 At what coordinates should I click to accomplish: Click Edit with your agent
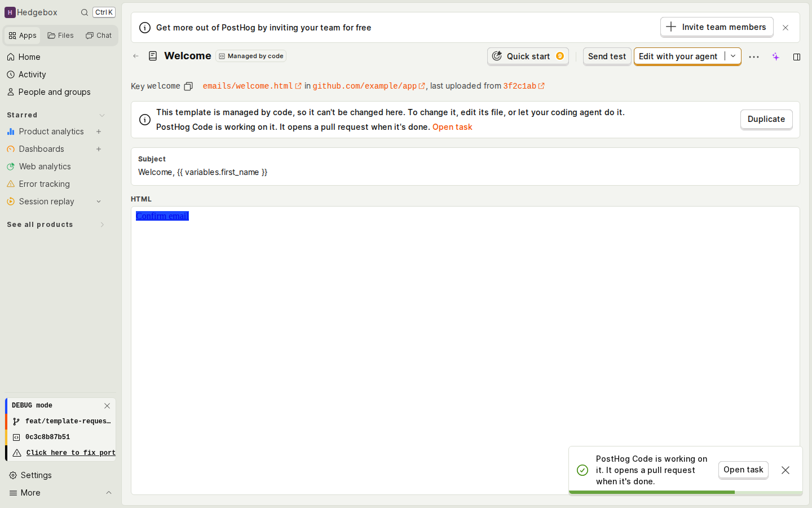pos(678,56)
